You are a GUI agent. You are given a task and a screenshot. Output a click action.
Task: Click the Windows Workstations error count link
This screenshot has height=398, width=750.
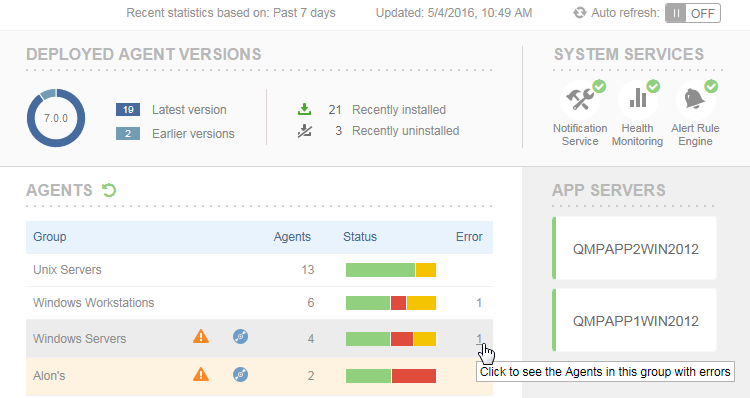(479, 303)
